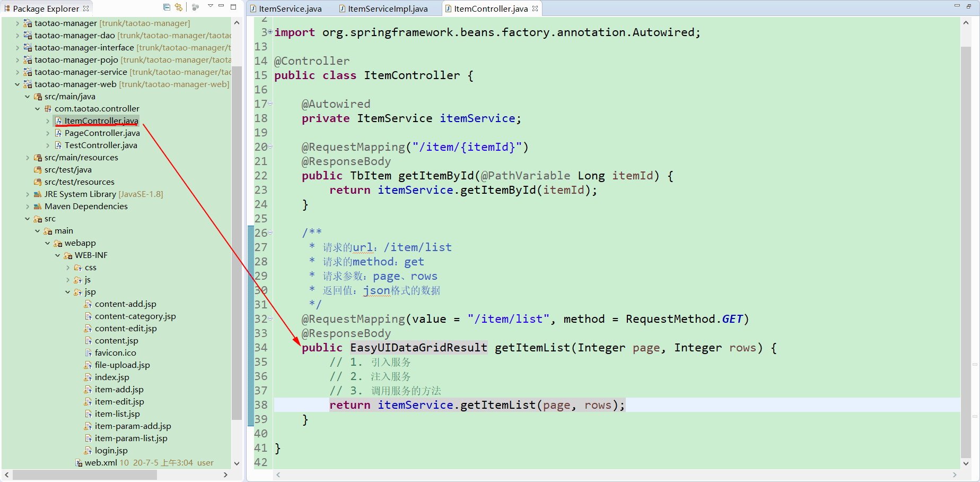The width and height of the screenshot is (980, 482).
Task: Expand the folded import block at line 3
Action: pyautogui.click(x=270, y=32)
